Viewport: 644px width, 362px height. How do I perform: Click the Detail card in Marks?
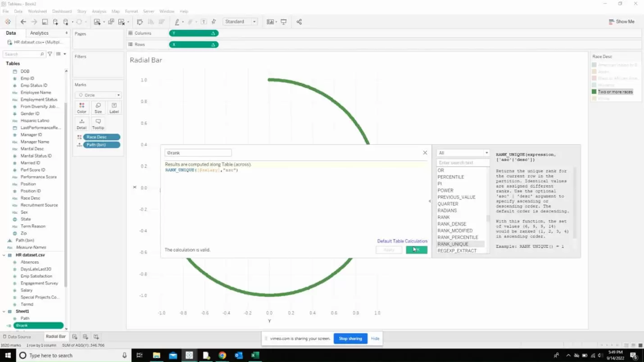point(82,124)
